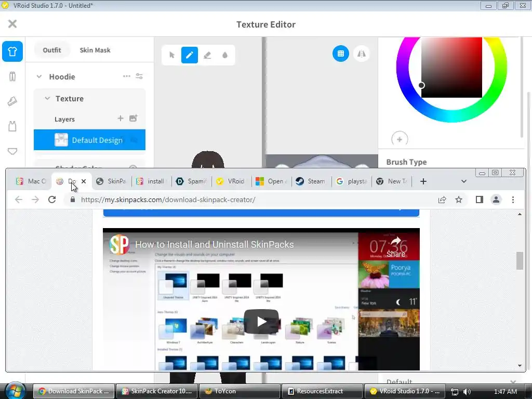Open the Mac O browser tab
Screen dimensions: 532x399
click(x=31, y=181)
